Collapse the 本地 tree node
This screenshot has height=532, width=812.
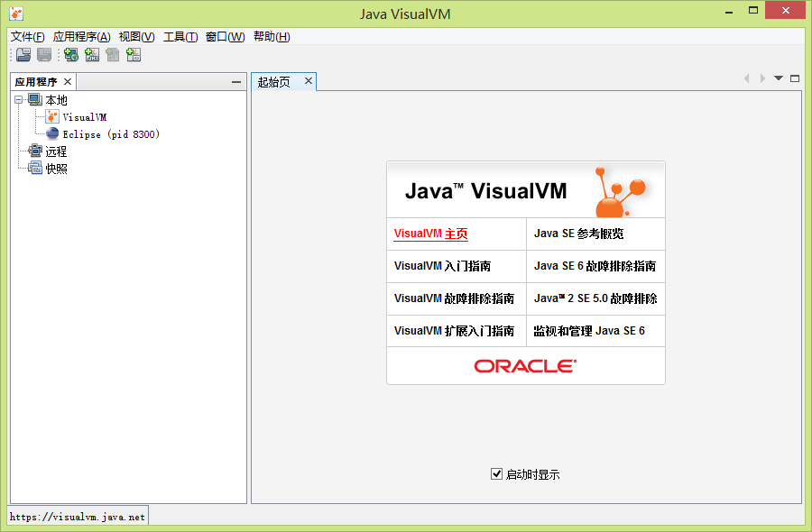coord(19,99)
